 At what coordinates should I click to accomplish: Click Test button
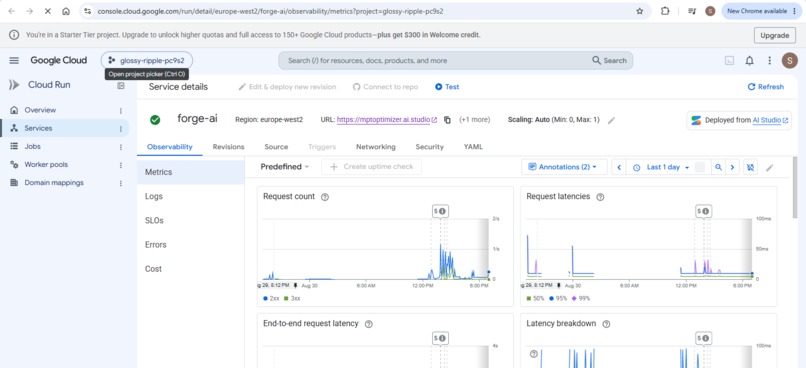click(447, 87)
